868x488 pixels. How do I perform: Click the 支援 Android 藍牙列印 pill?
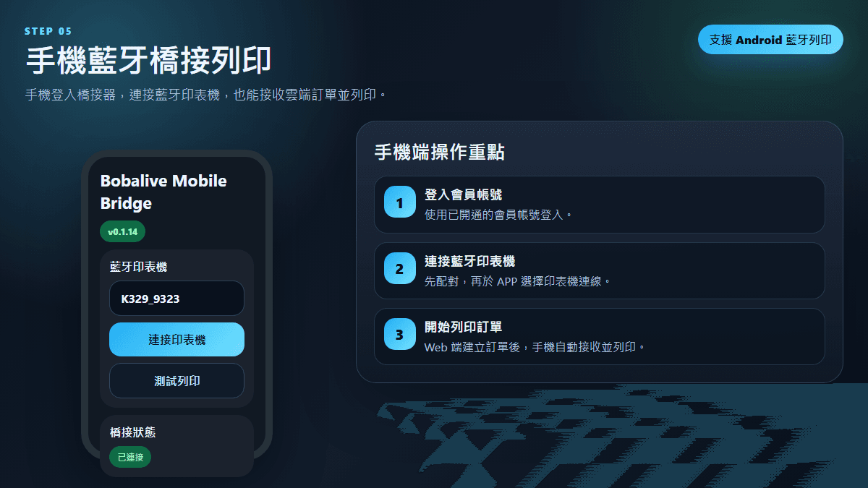pos(770,40)
